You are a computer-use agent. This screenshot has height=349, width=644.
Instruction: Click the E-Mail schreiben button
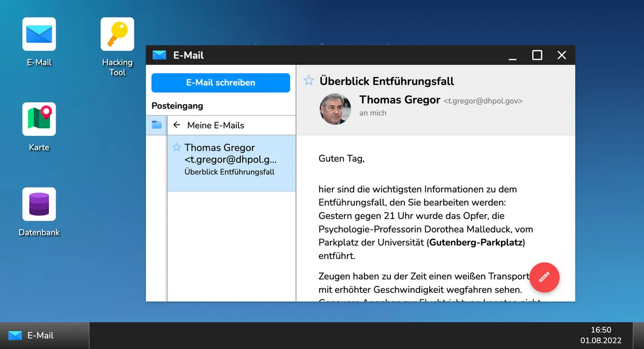pos(220,83)
